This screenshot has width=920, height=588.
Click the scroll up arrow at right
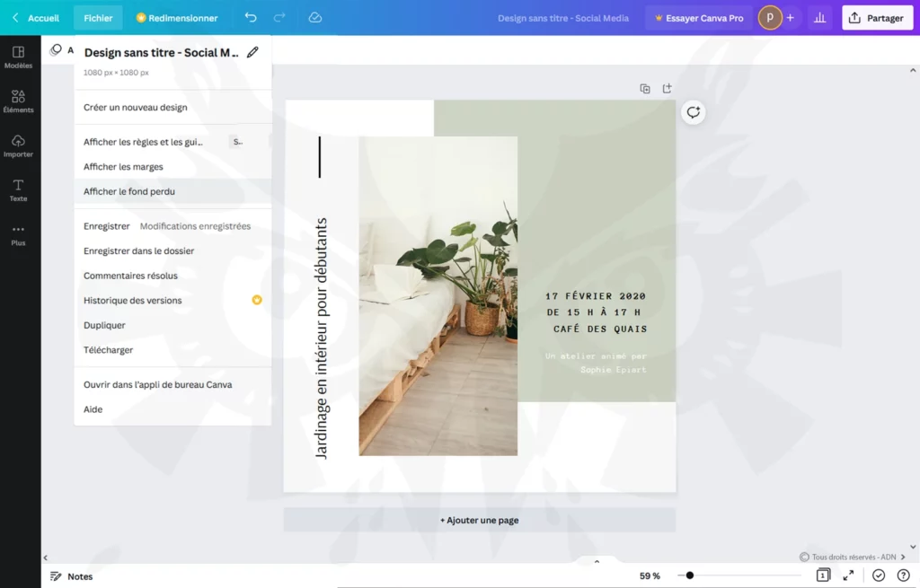click(913, 70)
